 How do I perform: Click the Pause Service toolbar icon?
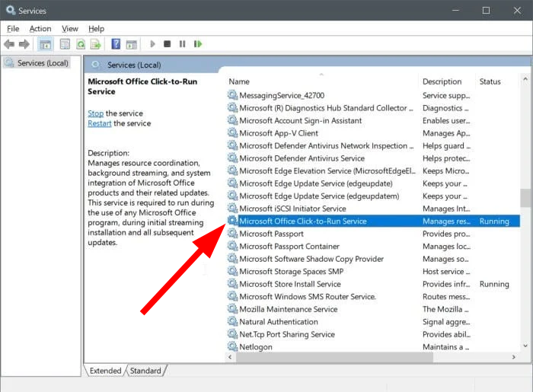point(183,44)
